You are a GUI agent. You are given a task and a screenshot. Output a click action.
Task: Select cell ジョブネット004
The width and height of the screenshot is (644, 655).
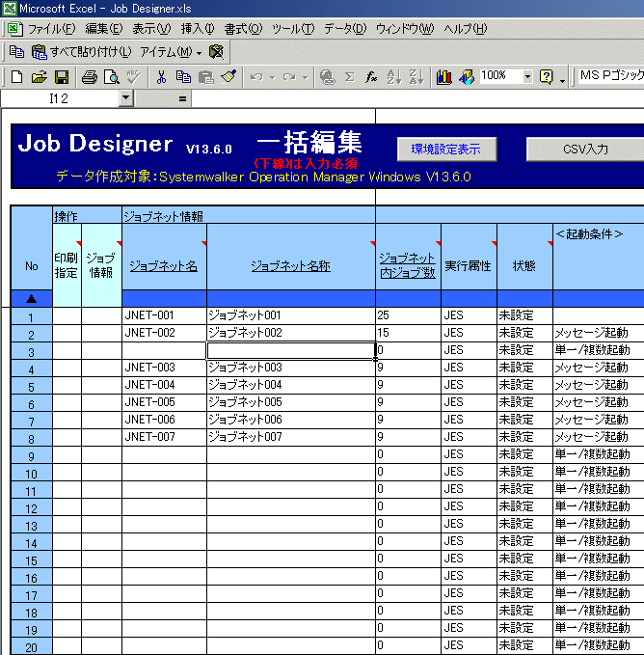[x=291, y=385]
